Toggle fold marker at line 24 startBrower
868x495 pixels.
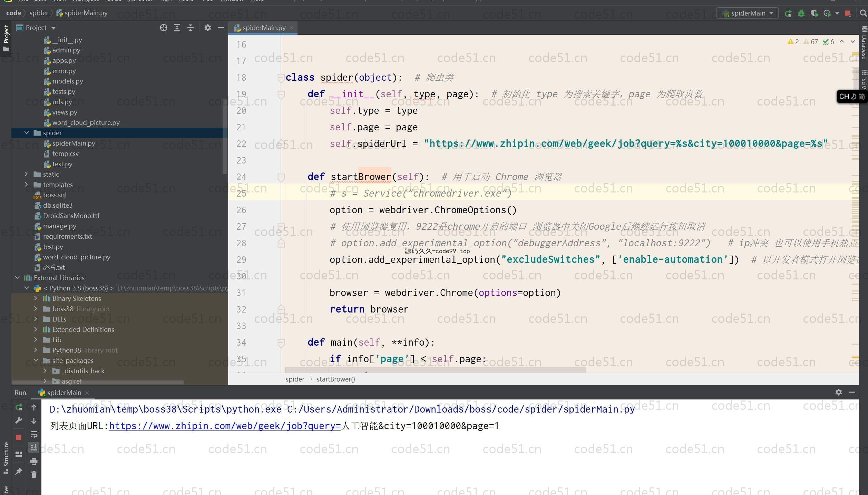click(x=281, y=177)
